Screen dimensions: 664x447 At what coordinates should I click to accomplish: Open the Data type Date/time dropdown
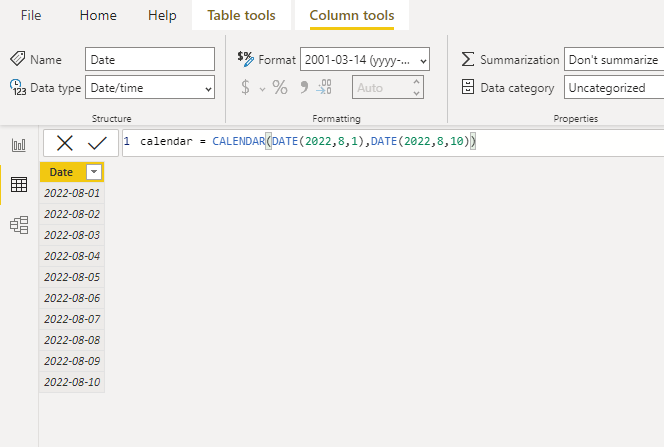pos(150,87)
